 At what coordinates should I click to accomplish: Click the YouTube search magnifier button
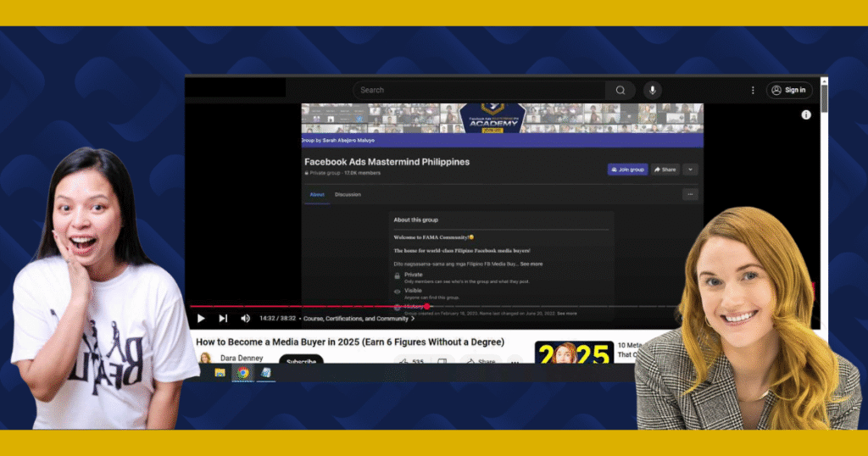pyautogui.click(x=620, y=90)
